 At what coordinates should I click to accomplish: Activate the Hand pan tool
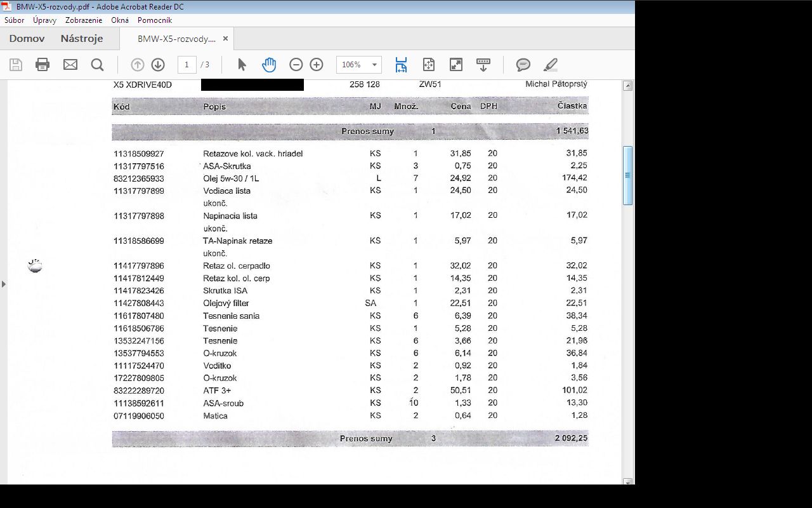click(x=269, y=65)
